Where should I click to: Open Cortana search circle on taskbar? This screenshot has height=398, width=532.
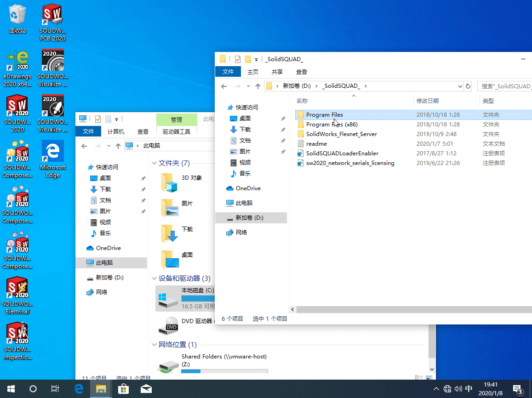click(33, 389)
